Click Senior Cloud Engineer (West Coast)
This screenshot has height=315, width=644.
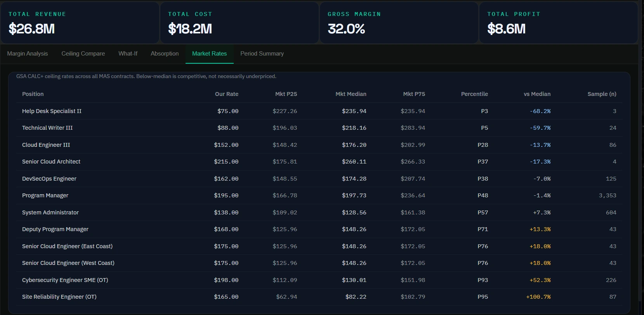[x=68, y=263]
